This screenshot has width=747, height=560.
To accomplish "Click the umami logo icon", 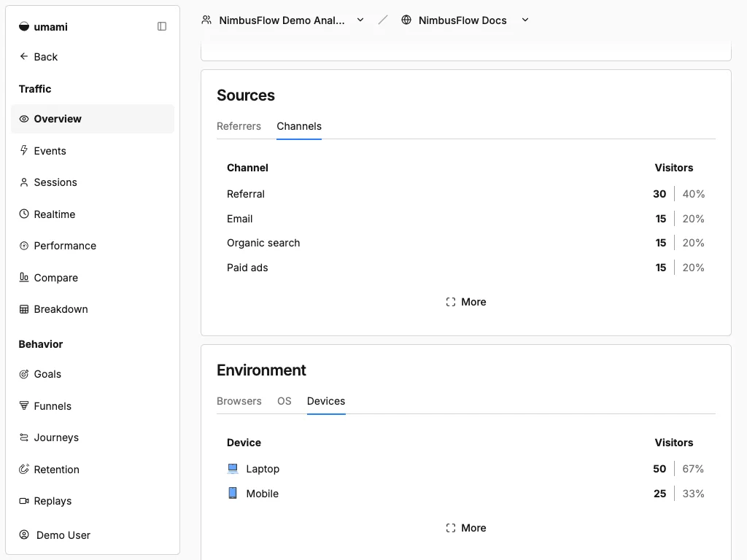I will [24, 27].
